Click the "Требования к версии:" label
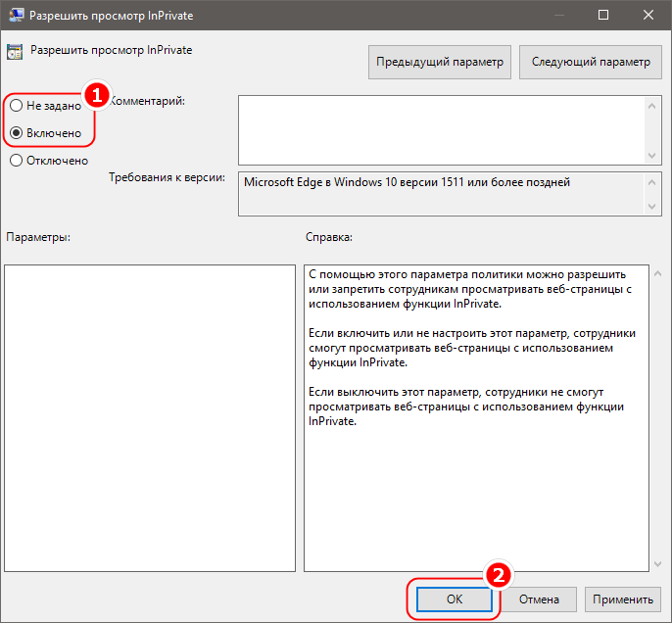The width and height of the screenshot is (672, 623). pyautogui.click(x=167, y=177)
